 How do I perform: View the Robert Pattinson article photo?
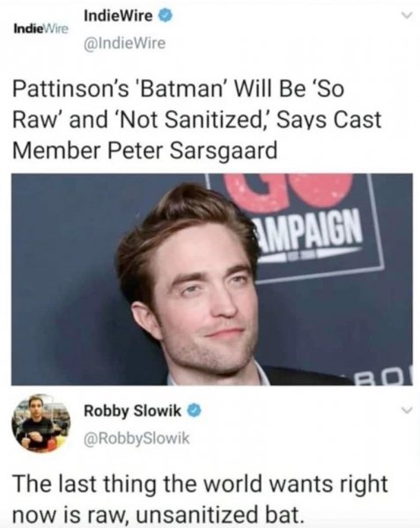coord(212,279)
